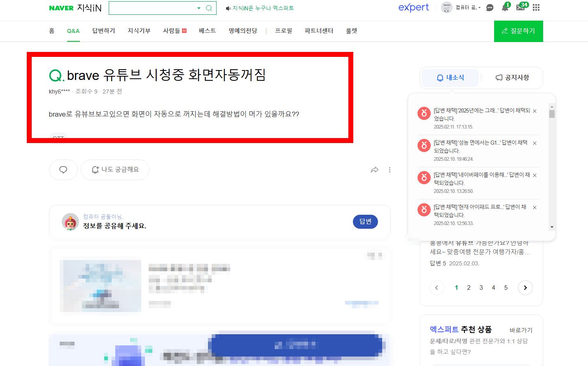Go to the 홈 tab
588x366 pixels.
(51, 31)
